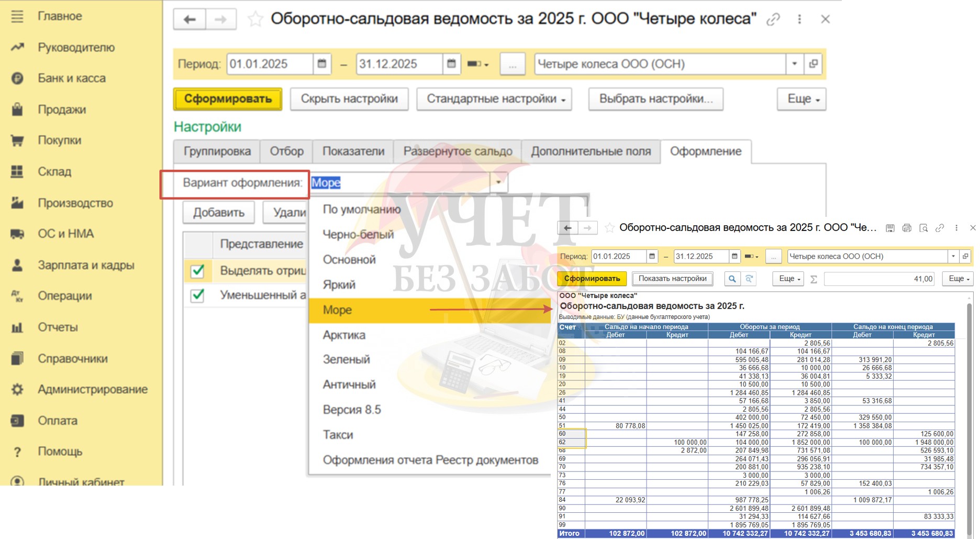This screenshot has width=980, height=539.
Task: Open the Помощь section
Action: (60, 451)
